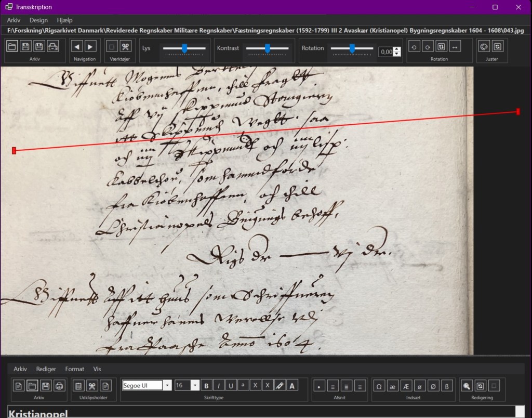This screenshot has height=418, width=532.
Task: Print the scanned image from upper Arkiv group
Action: pyautogui.click(x=52, y=47)
